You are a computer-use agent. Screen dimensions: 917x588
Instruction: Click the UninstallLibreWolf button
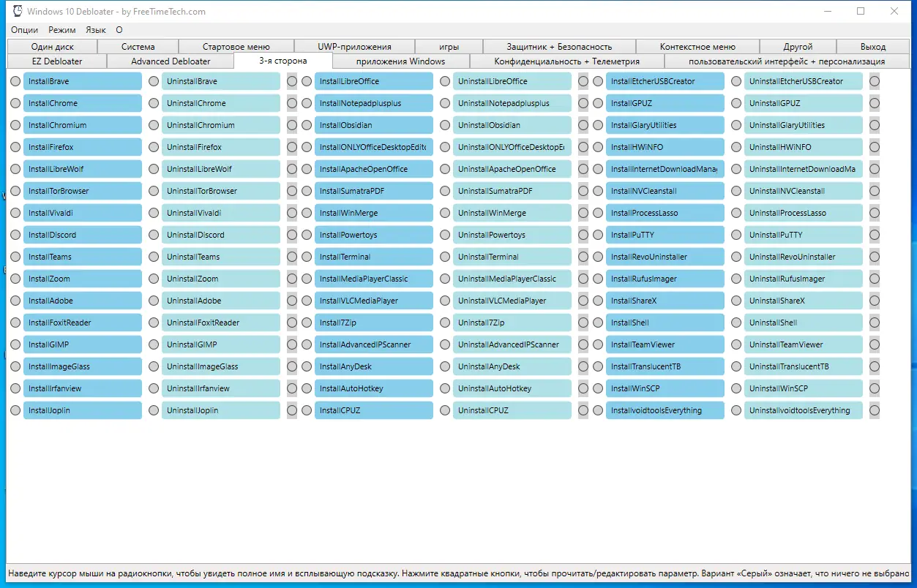click(x=221, y=169)
